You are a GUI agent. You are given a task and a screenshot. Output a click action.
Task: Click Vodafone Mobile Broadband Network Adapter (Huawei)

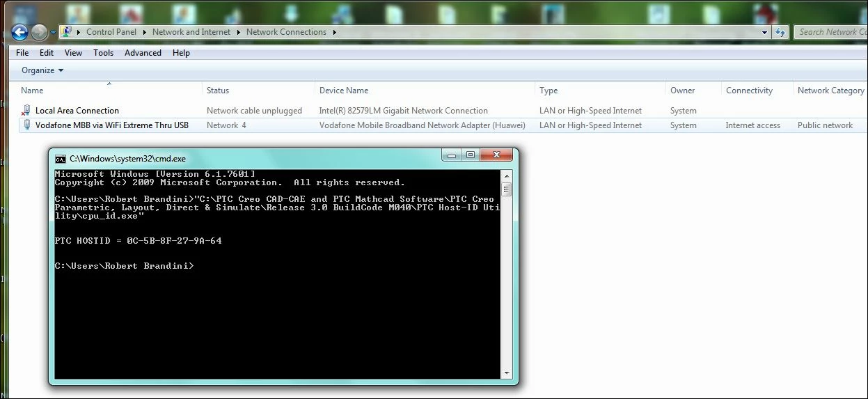coord(423,125)
